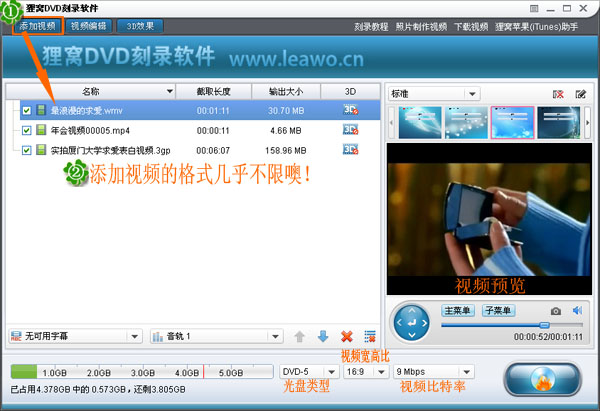The width and height of the screenshot is (600, 411).
Task: Move selected video down with blue arrow
Action: (x=323, y=336)
